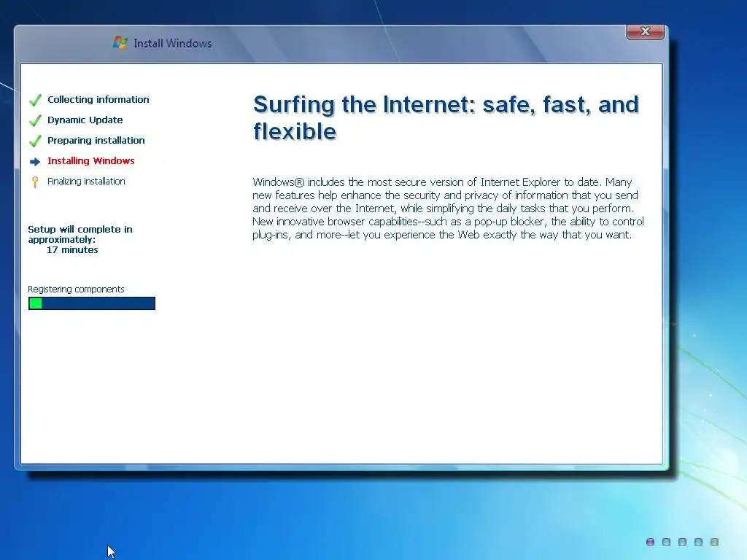The width and height of the screenshot is (747, 560).
Task: Click the Setup will complete in approximately text
Action: click(x=80, y=234)
